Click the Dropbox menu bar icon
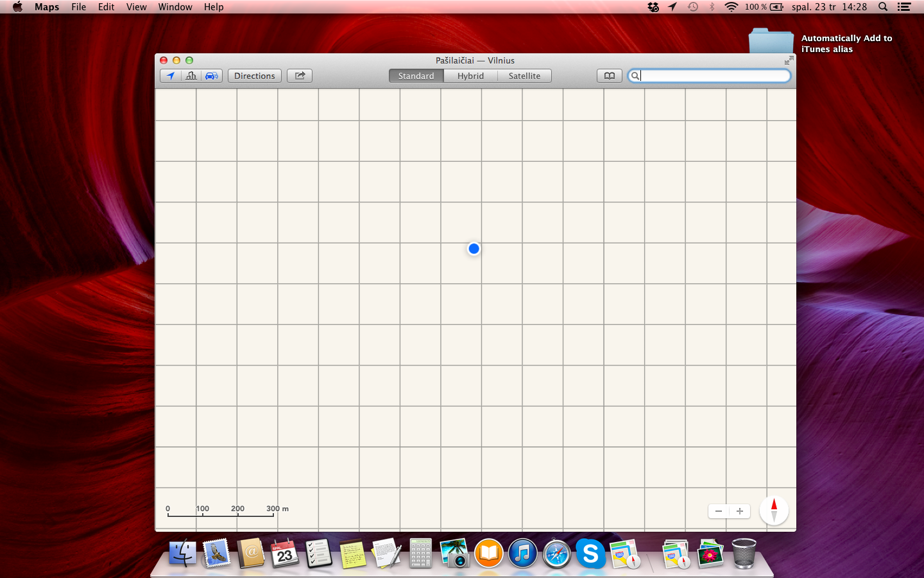The height and width of the screenshot is (578, 924). [x=653, y=7]
